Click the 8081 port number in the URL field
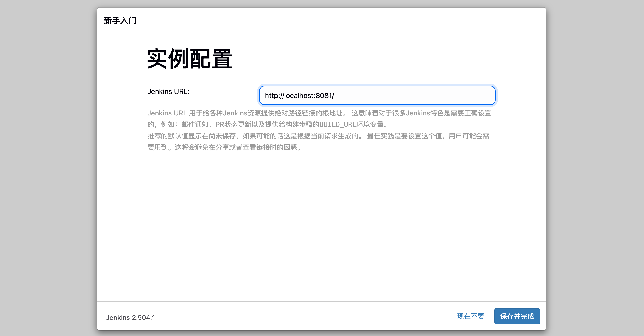Screen dimensions: 644x336 (x=323, y=95)
